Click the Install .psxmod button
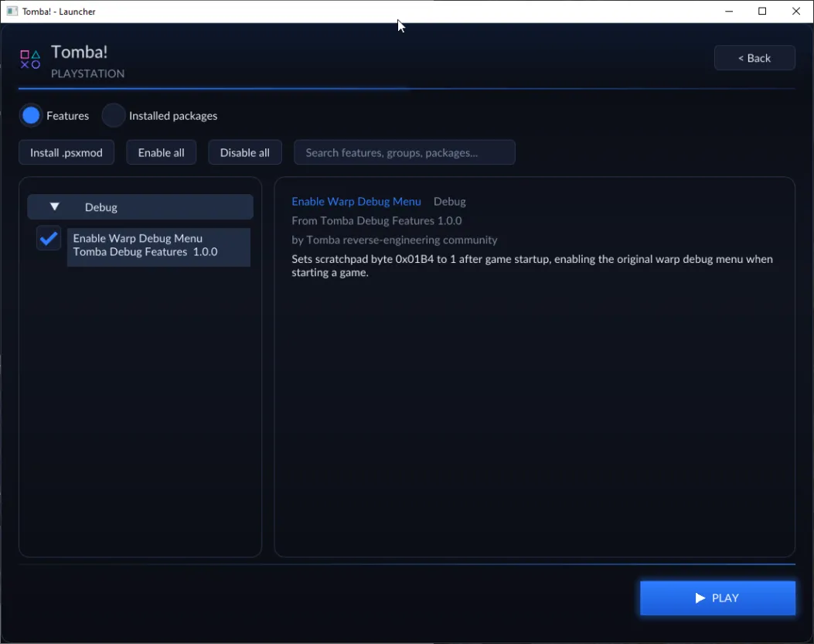Viewport: 814px width, 644px height. [x=66, y=152]
